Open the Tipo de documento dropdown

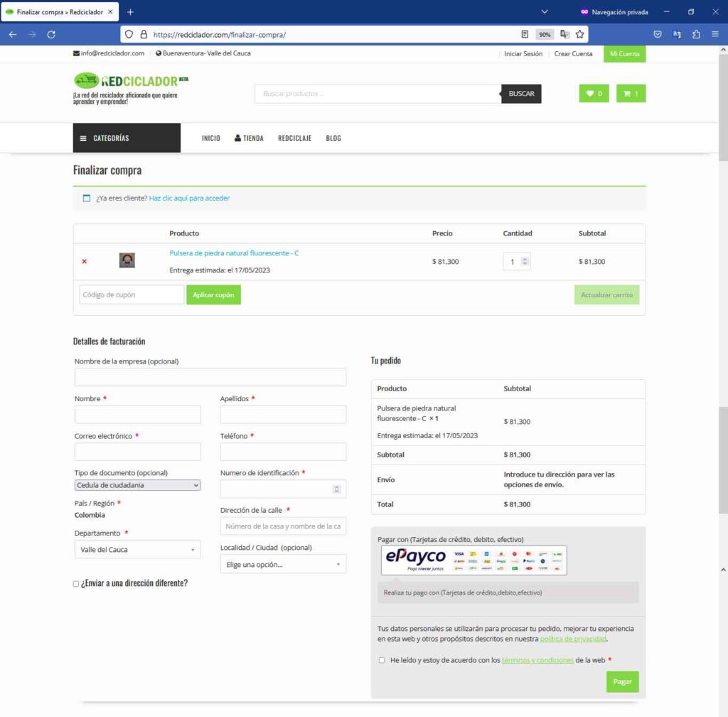[137, 485]
